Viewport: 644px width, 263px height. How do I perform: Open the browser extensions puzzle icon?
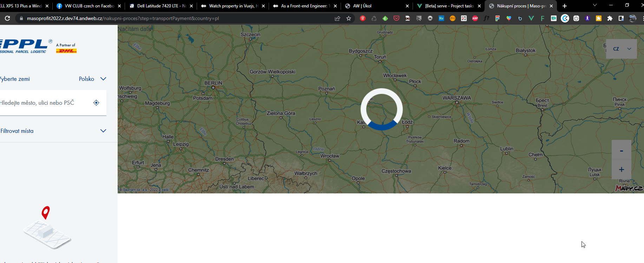tap(610, 18)
